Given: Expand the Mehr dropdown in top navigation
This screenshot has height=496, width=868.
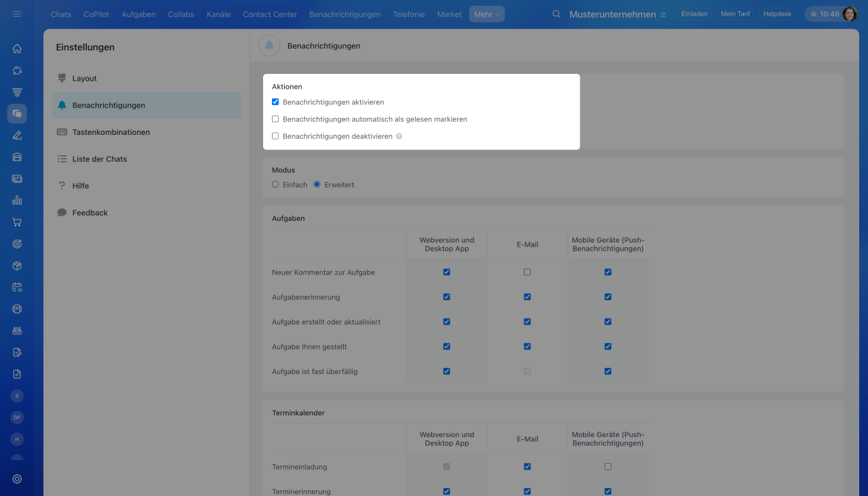Looking at the screenshot, I should point(487,14).
